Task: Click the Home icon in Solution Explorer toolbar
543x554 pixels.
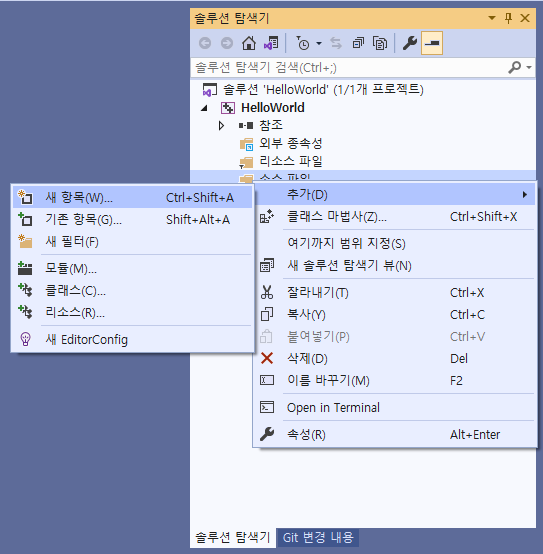Action: pos(249,43)
